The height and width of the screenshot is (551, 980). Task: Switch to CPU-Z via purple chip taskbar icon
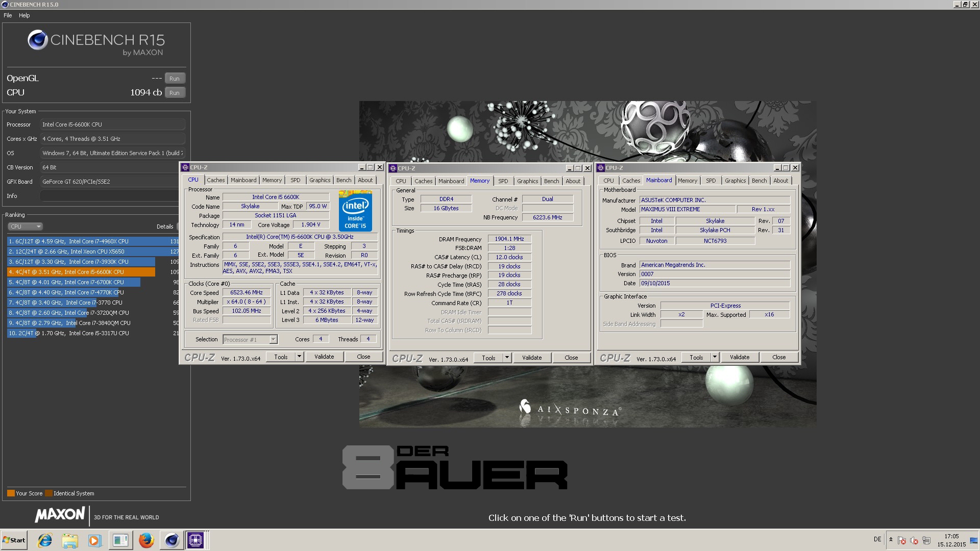point(195,540)
